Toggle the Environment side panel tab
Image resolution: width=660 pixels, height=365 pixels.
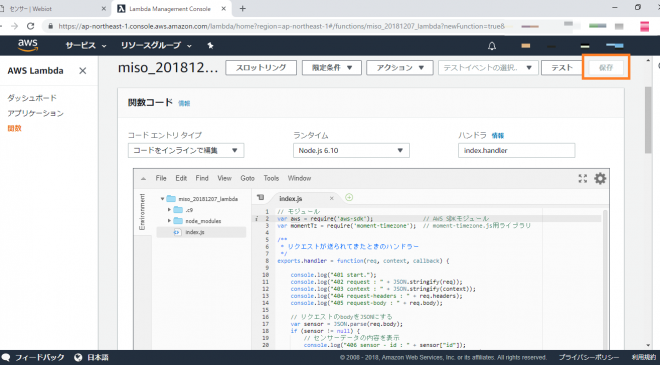coord(142,211)
